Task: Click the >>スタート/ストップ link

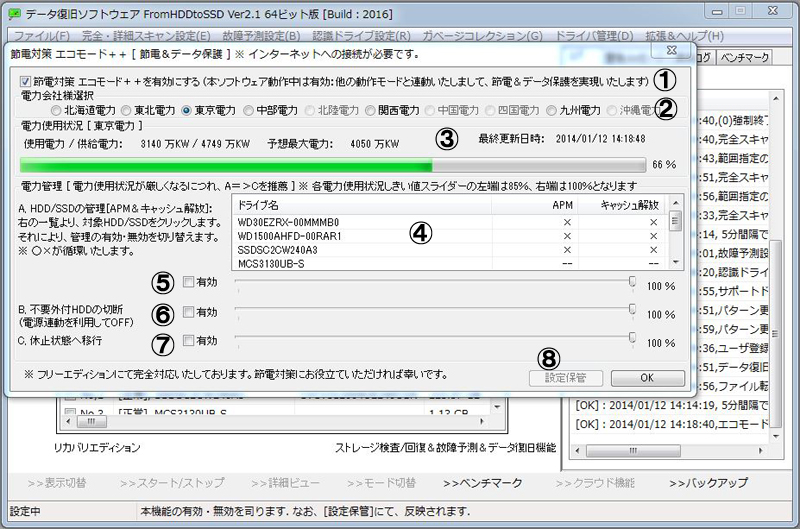Action: coord(172,483)
